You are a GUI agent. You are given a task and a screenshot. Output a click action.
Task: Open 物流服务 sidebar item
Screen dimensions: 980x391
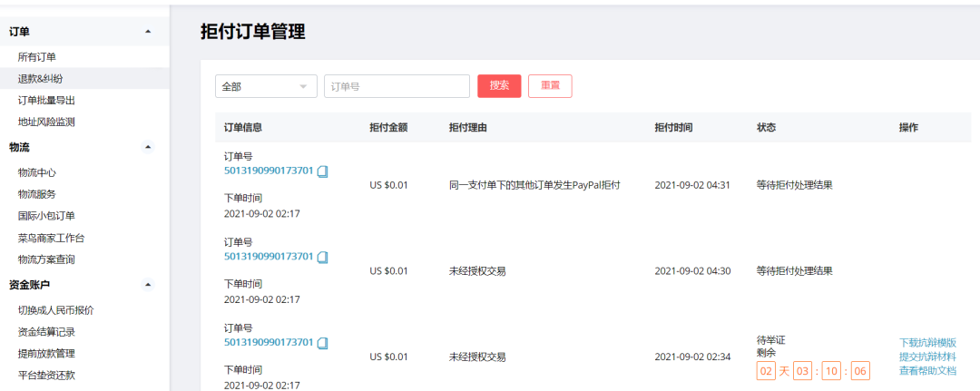coord(37,194)
